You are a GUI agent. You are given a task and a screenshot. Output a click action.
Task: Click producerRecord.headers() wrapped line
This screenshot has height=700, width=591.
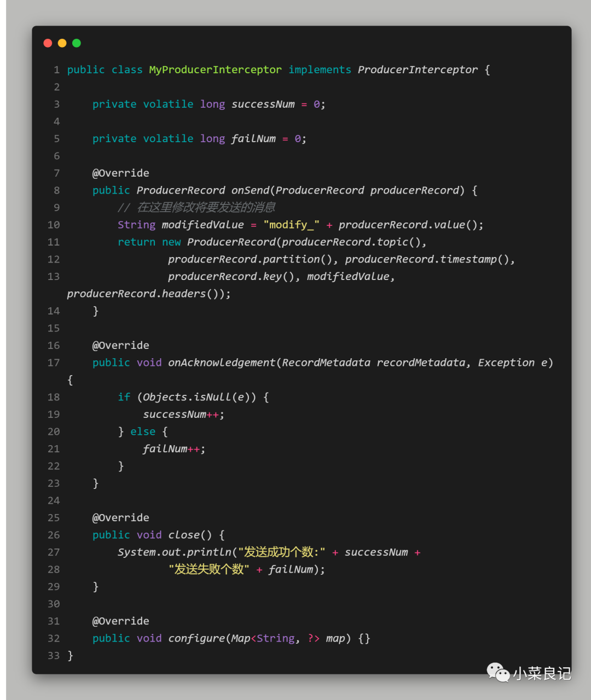click(149, 294)
